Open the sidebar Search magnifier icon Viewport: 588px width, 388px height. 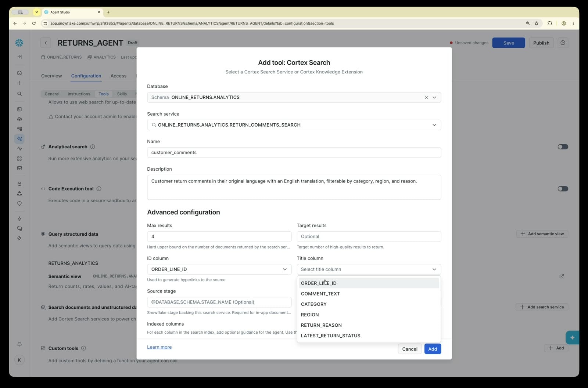(x=19, y=94)
